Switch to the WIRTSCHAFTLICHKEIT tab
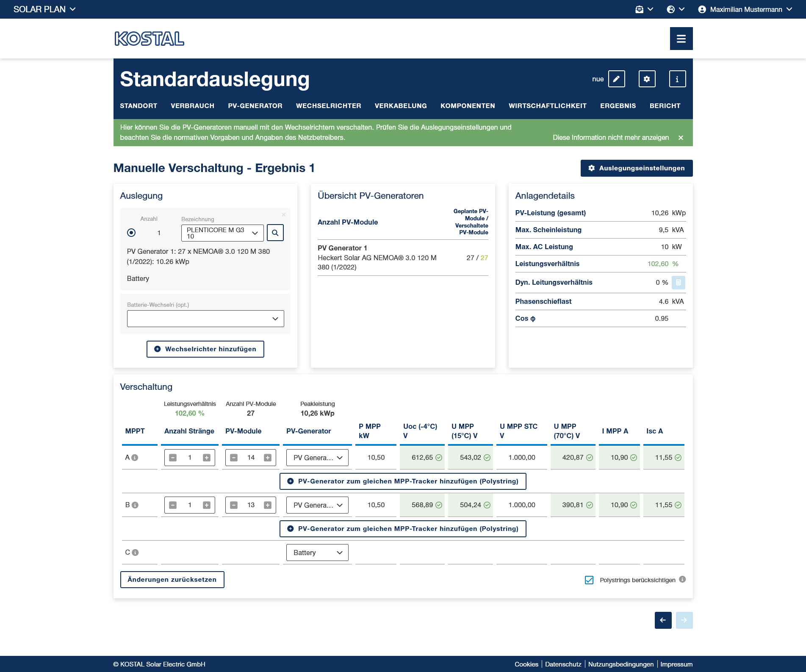 click(x=548, y=106)
